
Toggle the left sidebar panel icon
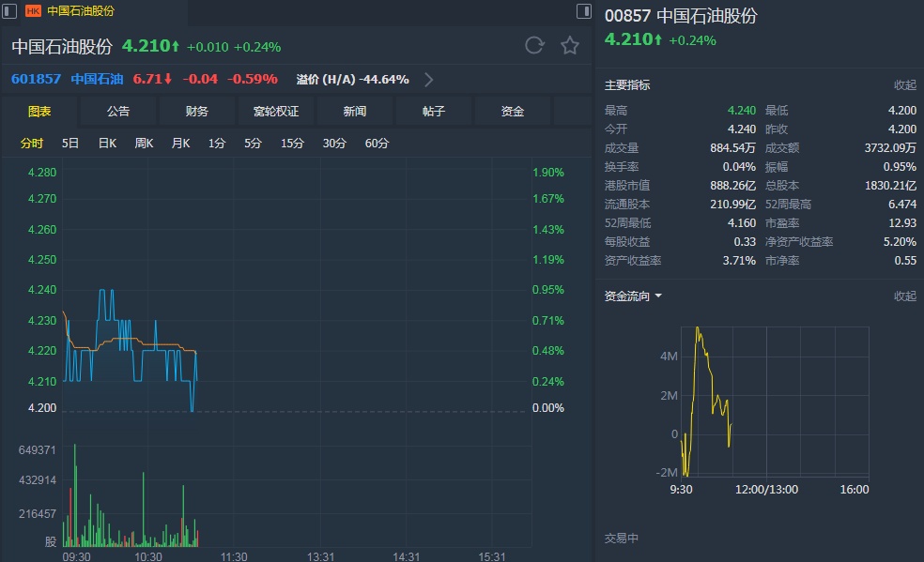coord(9,10)
